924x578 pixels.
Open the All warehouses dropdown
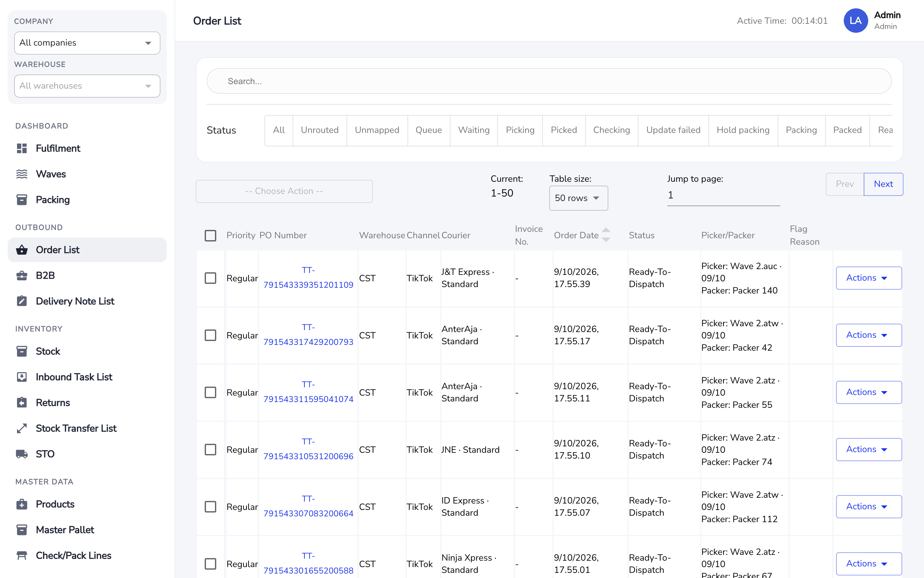pyautogui.click(x=87, y=86)
